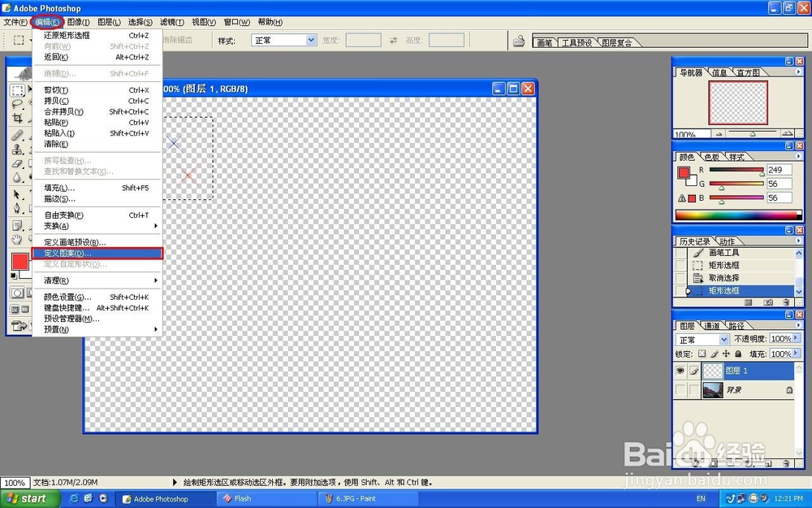Switch to the 色板 swatches tab
The height and width of the screenshot is (508, 812).
point(712,157)
